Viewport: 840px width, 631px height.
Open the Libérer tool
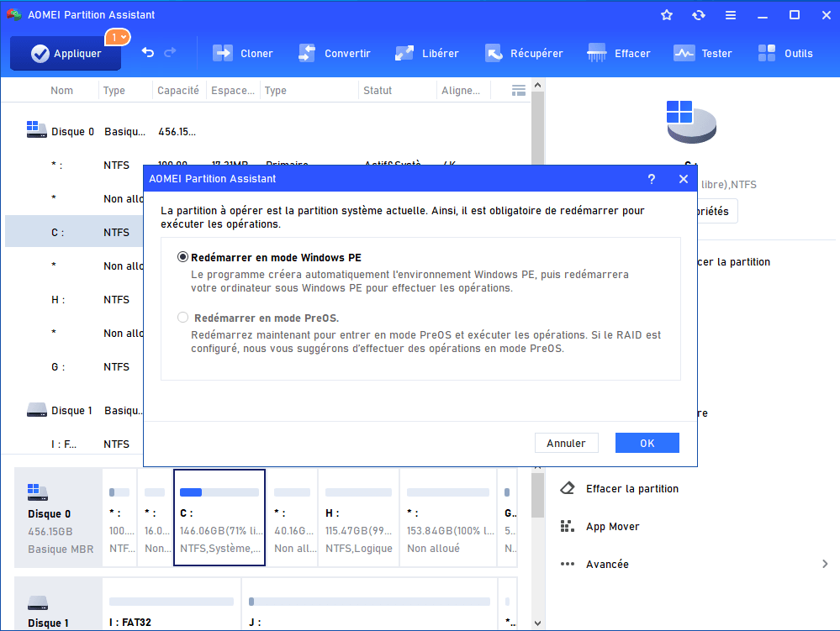[x=427, y=54]
